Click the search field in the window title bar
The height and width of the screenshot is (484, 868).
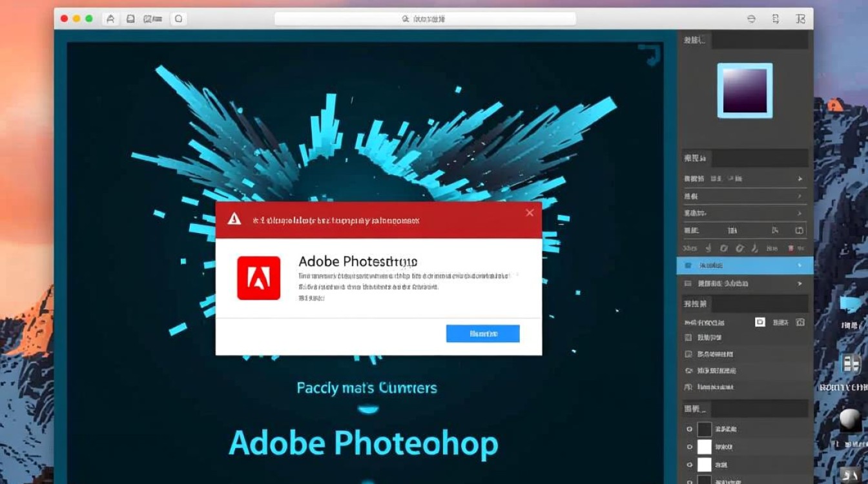click(x=424, y=19)
